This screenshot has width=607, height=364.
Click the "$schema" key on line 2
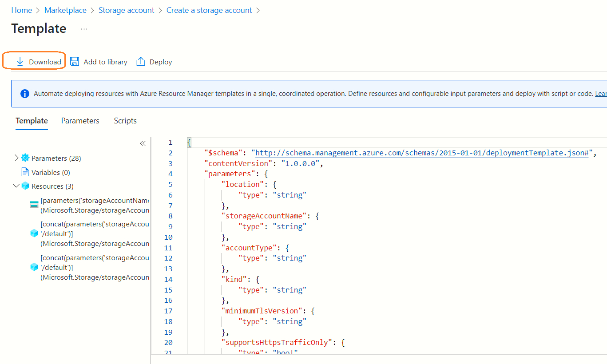coord(223,153)
